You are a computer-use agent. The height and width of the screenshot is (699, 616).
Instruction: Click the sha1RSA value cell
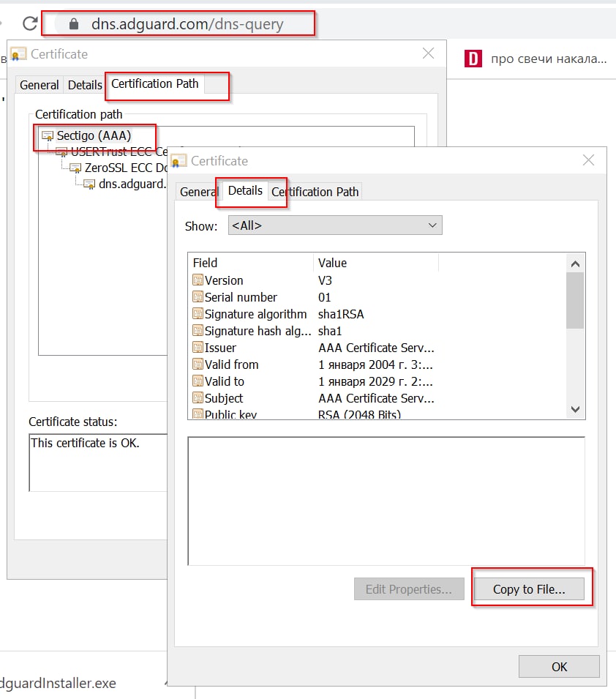tap(341, 314)
